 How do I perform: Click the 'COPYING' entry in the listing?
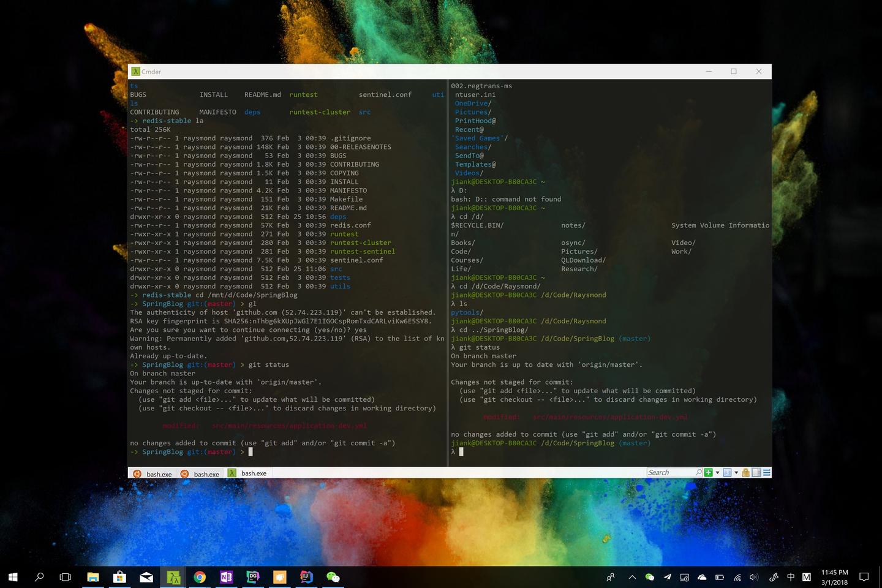click(x=344, y=173)
